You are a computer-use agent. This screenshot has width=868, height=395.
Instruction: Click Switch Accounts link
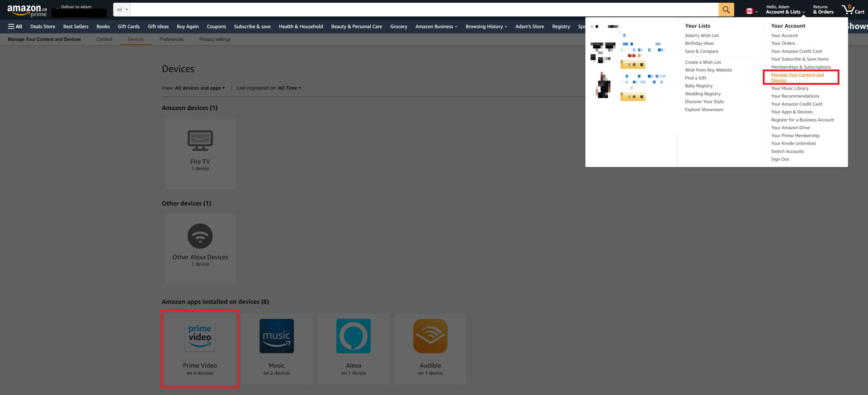[788, 151]
